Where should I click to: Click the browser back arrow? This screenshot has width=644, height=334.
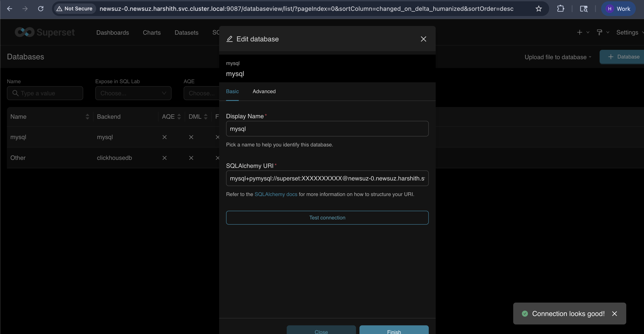pyautogui.click(x=10, y=9)
